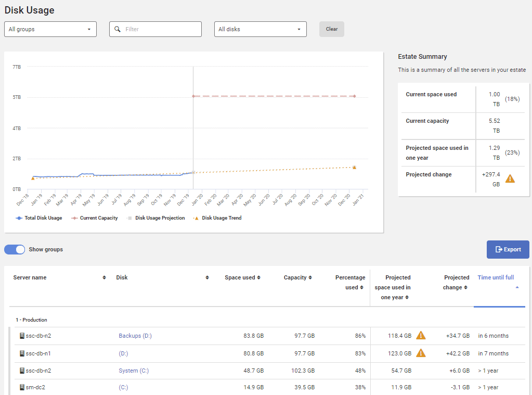Click server icon for ssc-db-n1 row
The image size is (532, 395).
coord(22,353)
